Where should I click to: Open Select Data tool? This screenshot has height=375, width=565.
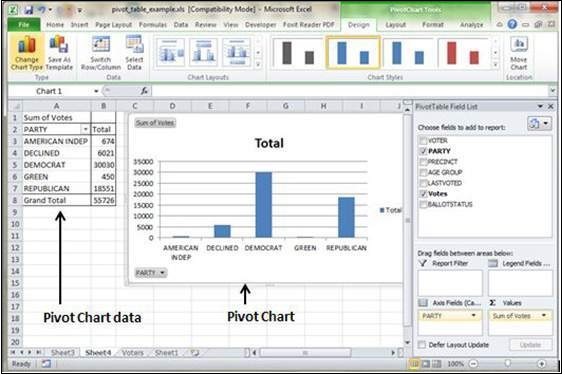[134, 53]
